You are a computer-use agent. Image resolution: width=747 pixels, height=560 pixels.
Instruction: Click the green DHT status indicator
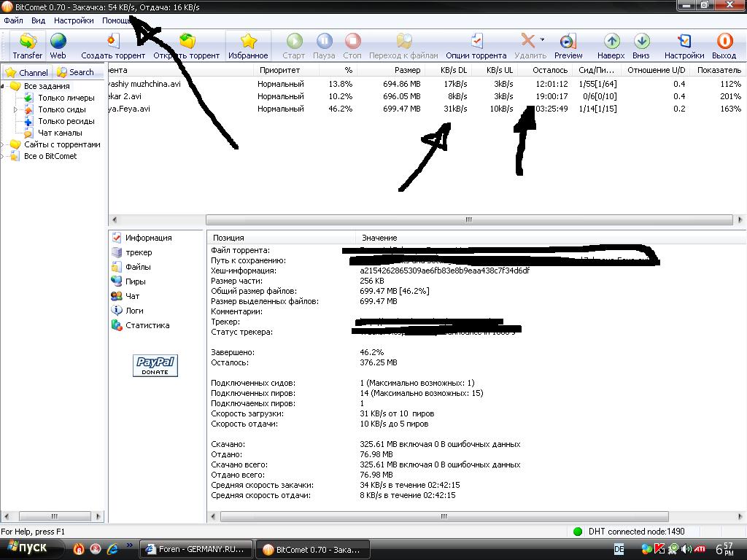[578, 532]
